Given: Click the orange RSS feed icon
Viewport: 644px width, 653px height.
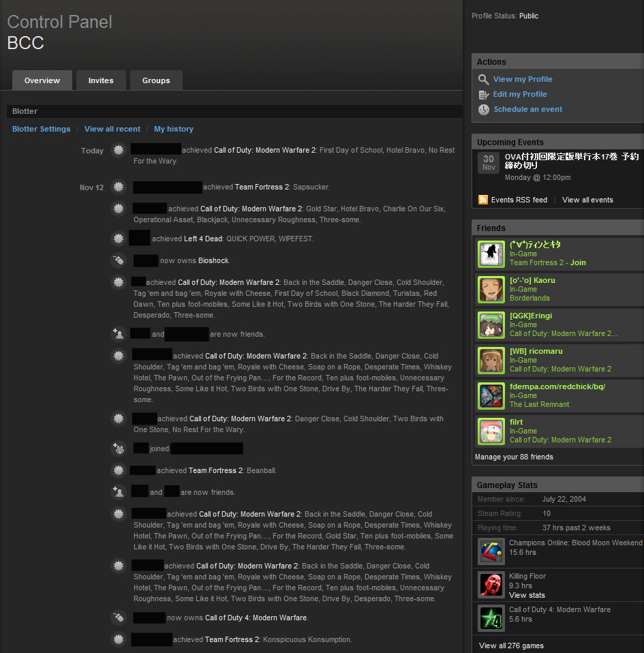Looking at the screenshot, I should [483, 200].
